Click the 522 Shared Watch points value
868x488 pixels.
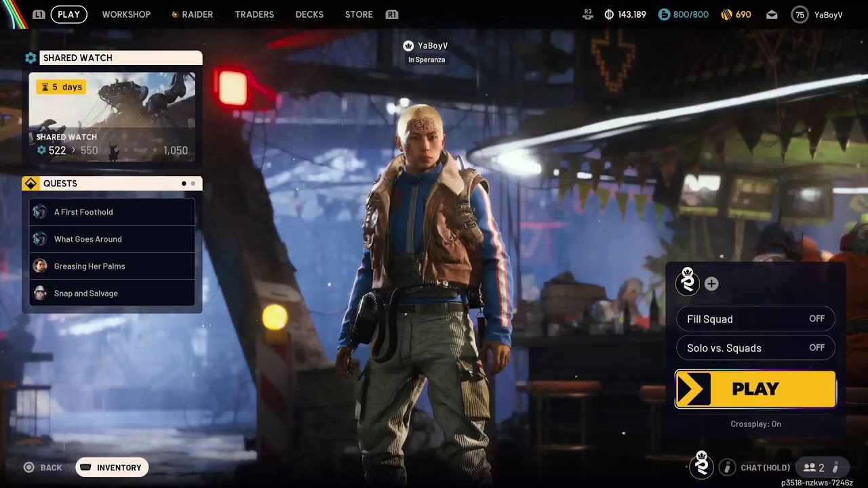(x=58, y=150)
